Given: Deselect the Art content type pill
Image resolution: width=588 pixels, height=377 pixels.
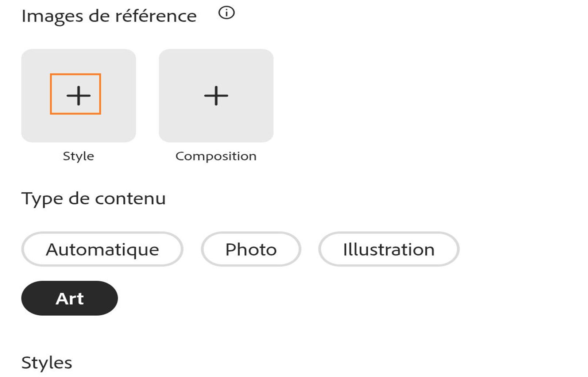Looking at the screenshot, I should [70, 298].
